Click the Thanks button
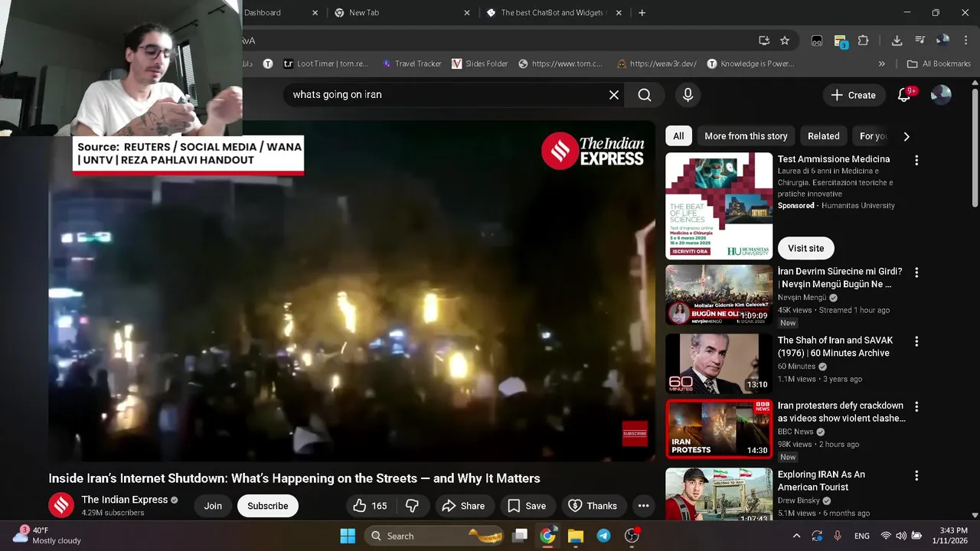The height and width of the screenshot is (551, 980). coord(593,506)
